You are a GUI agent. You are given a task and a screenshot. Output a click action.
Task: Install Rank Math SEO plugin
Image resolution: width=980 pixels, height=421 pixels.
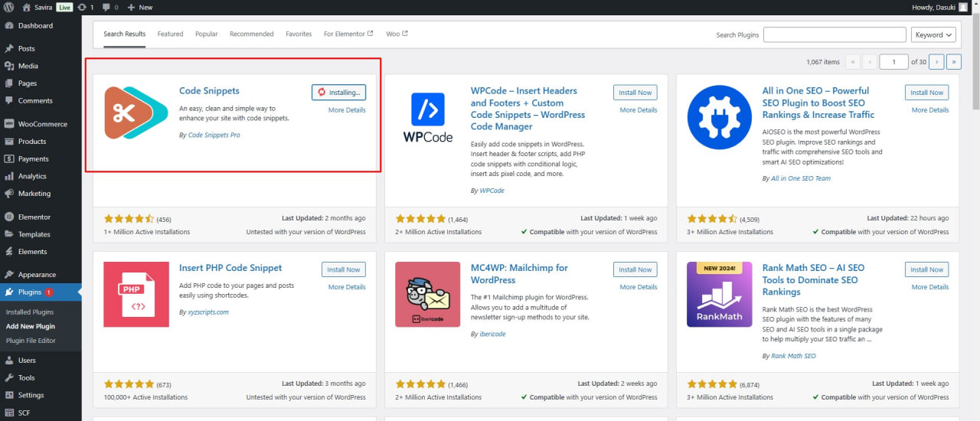click(926, 269)
